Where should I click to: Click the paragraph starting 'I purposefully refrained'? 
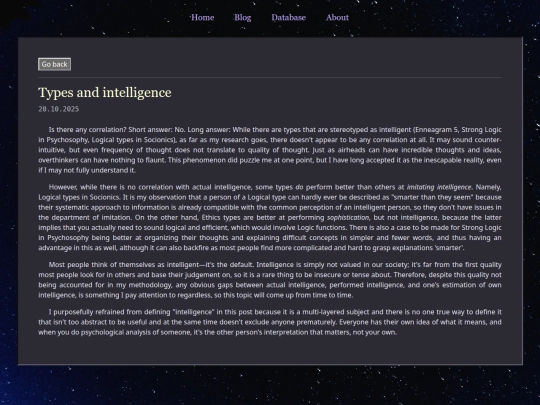[x=270, y=322]
